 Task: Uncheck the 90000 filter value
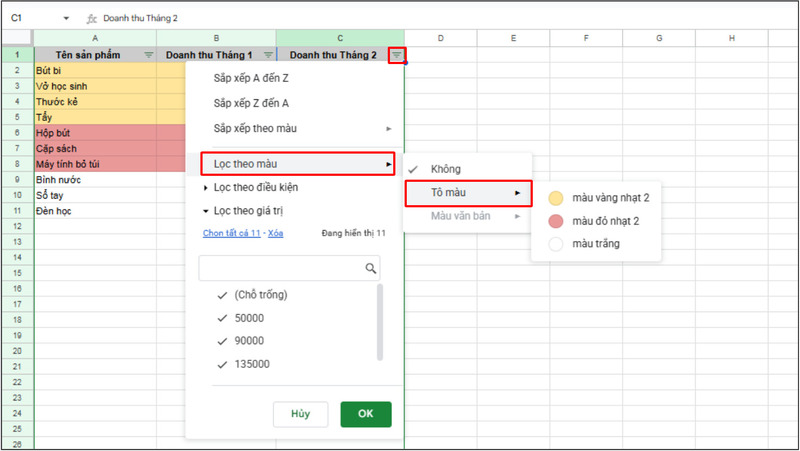[222, 341]
